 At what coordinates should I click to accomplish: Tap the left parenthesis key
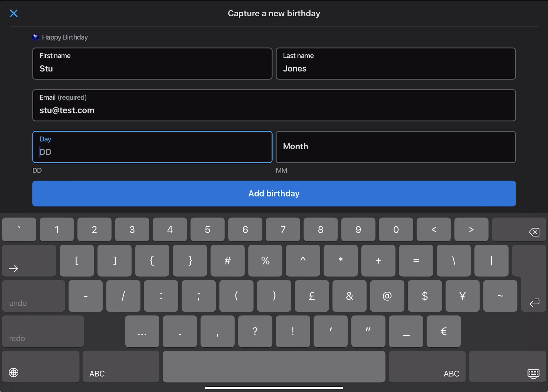(x=236, y=296)
